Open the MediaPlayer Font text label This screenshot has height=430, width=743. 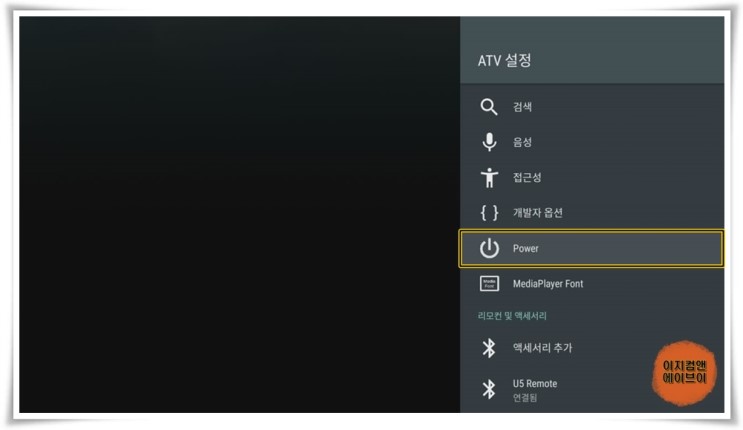point(548,284)
